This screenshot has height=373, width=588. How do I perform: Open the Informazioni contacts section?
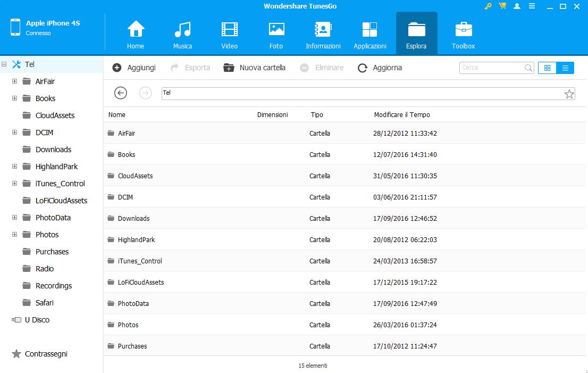click(323, 34)
